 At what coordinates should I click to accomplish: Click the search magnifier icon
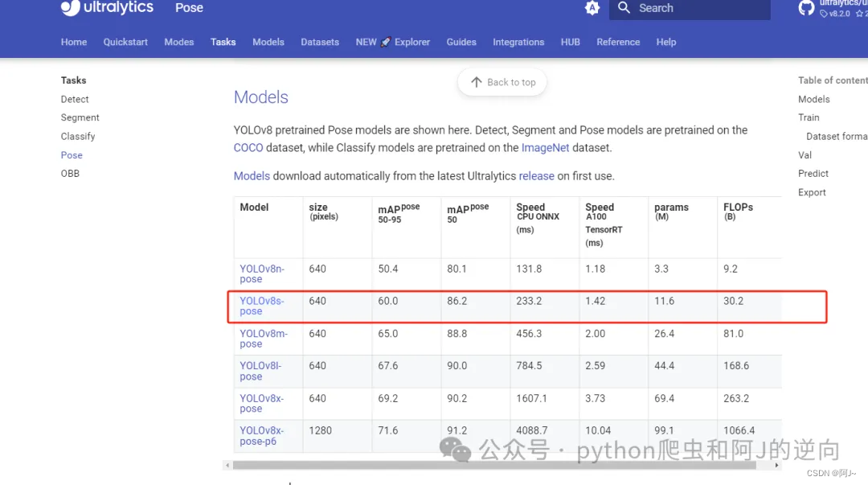(x=624, y=8)
